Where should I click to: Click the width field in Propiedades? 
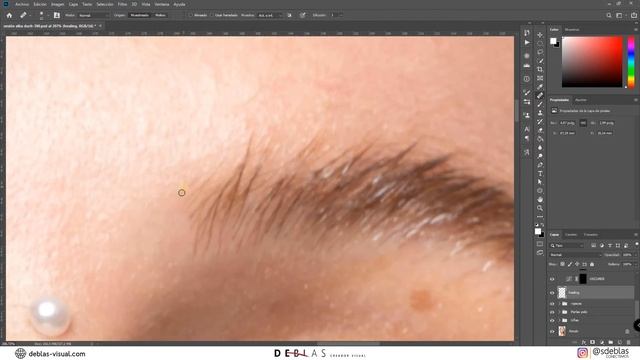pyautogui.click(x=567, y=123)
